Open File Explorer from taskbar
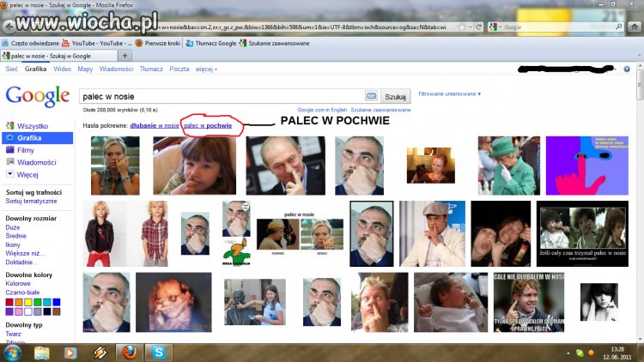644x362 pixels. pos(41,353)
